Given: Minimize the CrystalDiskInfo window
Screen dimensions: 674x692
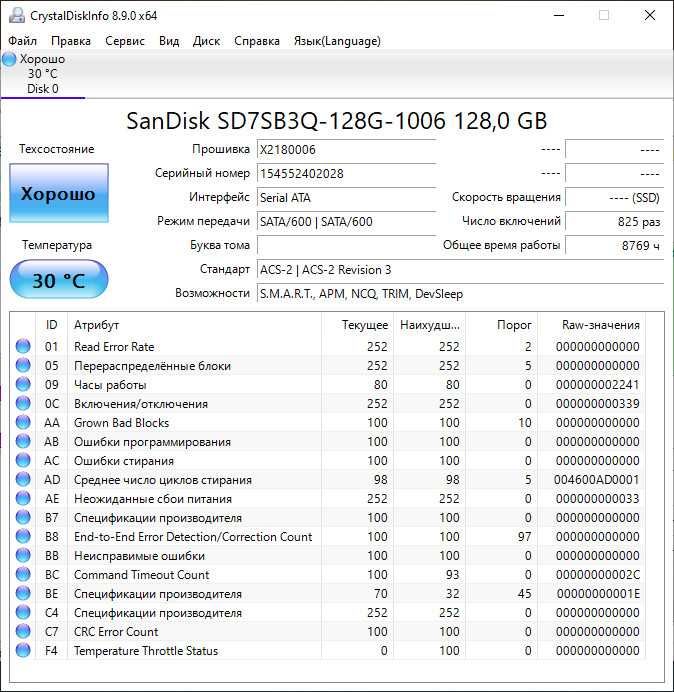Looking at the screenshot, I should [x=559, y=15].
